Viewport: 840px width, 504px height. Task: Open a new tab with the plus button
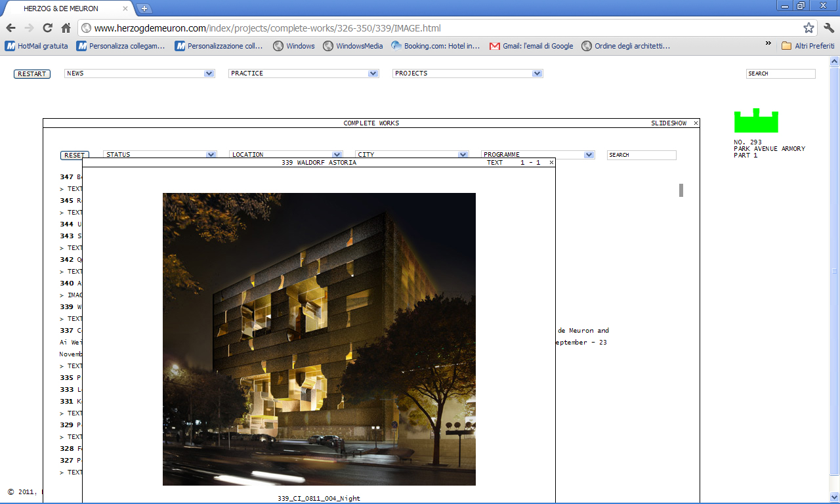144,9
